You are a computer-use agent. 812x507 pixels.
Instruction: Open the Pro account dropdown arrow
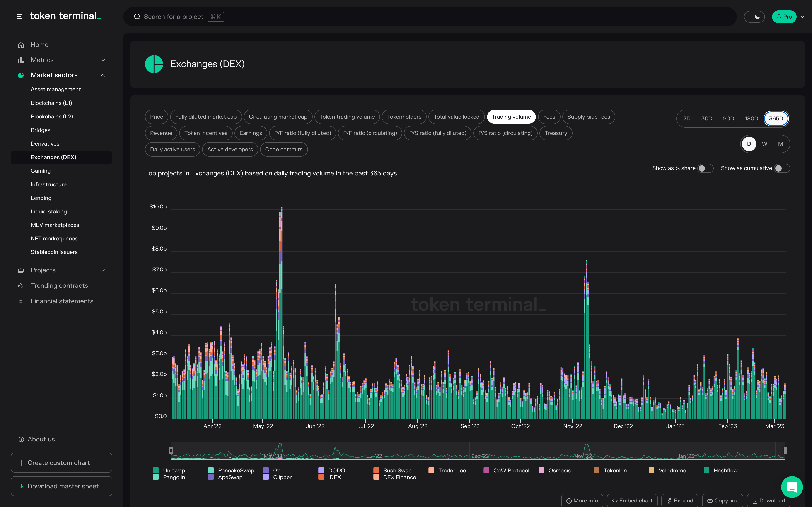[803, 17]
